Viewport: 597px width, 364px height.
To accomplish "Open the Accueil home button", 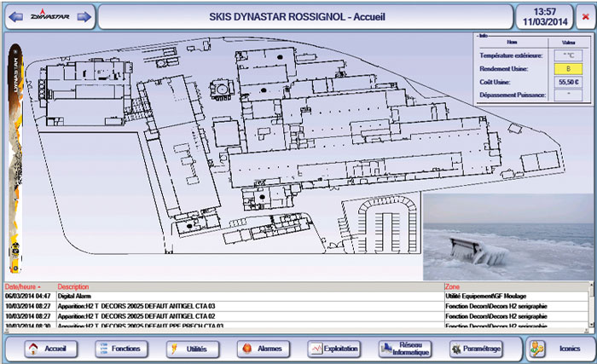I will pos(51,349).
